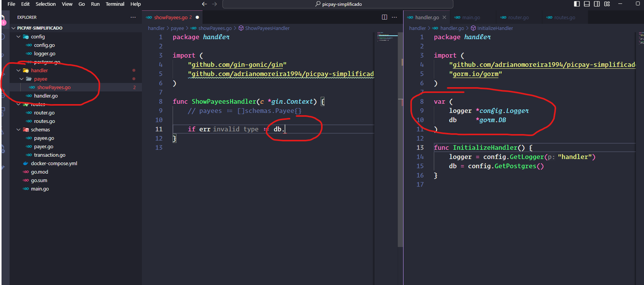
Task: Open the File menu
Action: pos(11,4)
